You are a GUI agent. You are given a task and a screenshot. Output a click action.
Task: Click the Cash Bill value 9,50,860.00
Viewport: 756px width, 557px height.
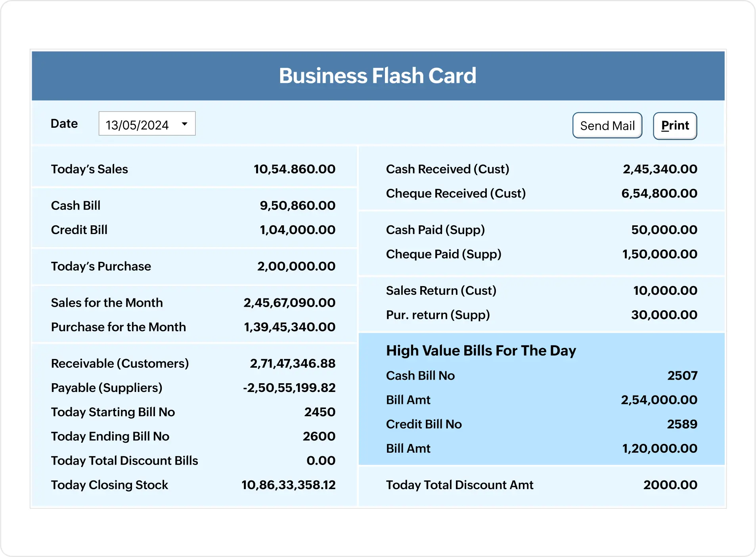click(297, 206)
